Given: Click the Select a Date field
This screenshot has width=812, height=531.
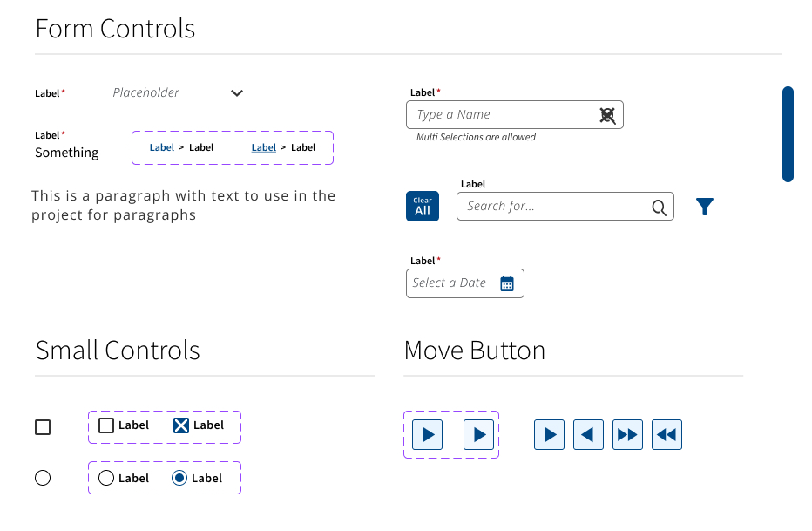Looking at the screenshot, I should point(450,283).
